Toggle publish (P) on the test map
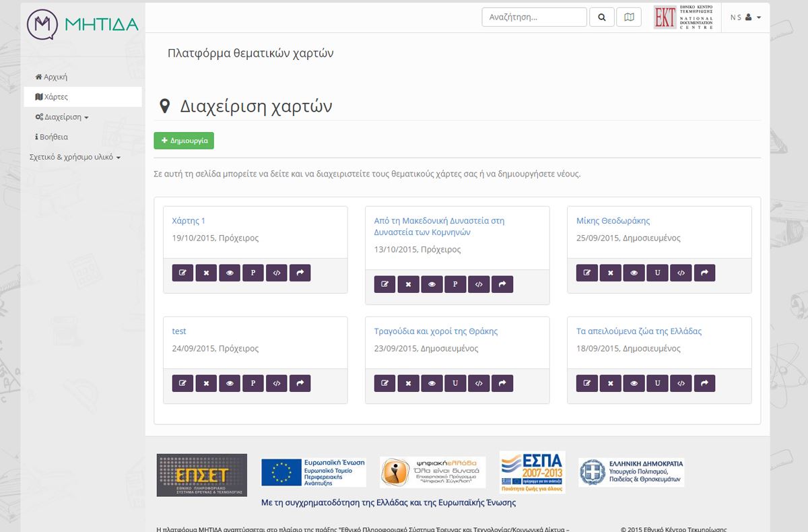 tap(253, 383)
